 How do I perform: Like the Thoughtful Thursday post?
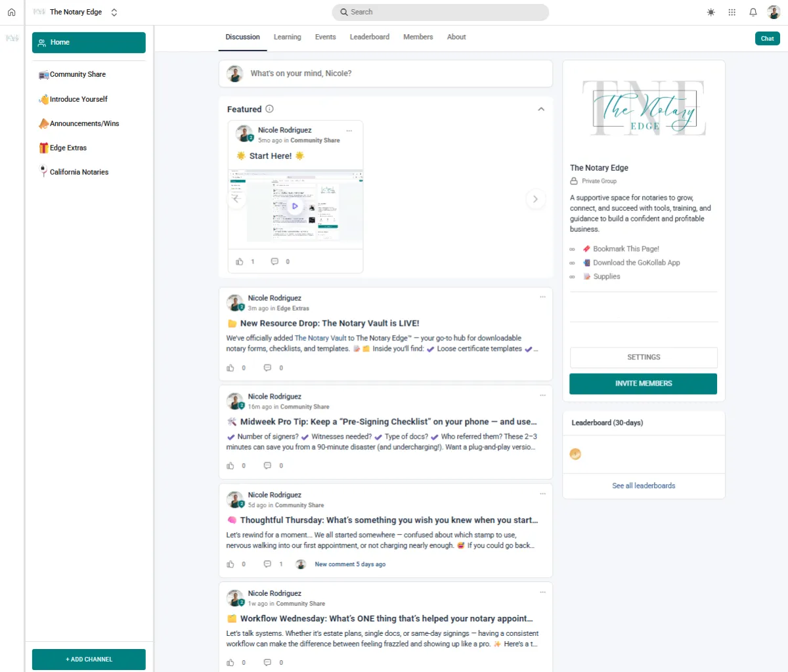pos(230,564)
